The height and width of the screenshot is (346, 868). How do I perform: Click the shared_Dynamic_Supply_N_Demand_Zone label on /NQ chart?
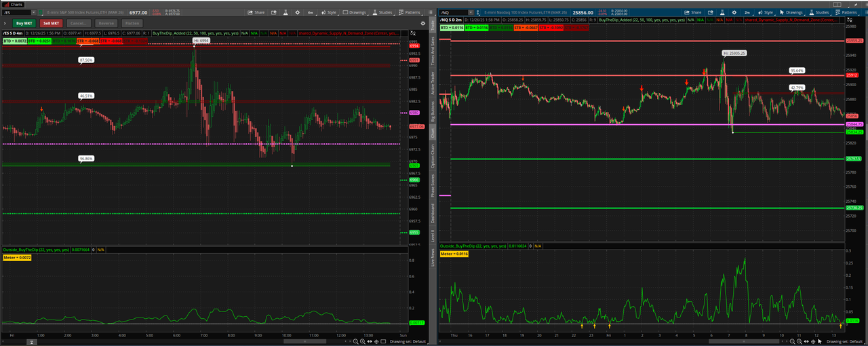click(x=793, y=20)
